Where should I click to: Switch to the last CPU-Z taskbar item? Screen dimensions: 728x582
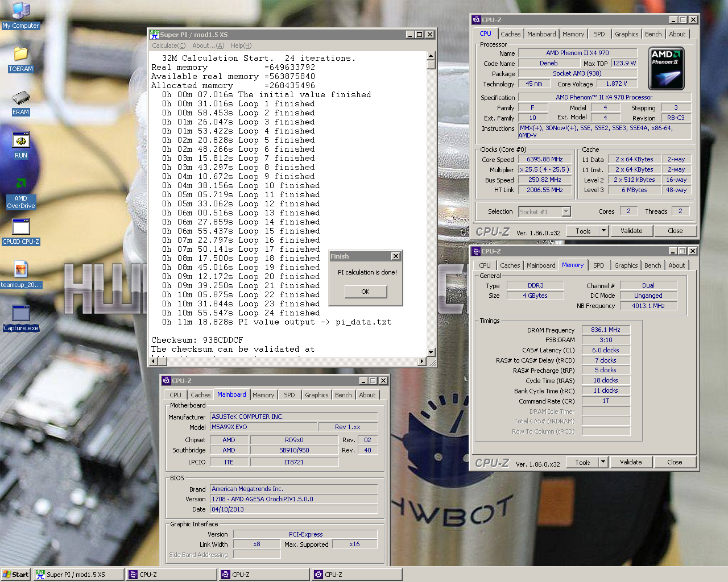357,575
